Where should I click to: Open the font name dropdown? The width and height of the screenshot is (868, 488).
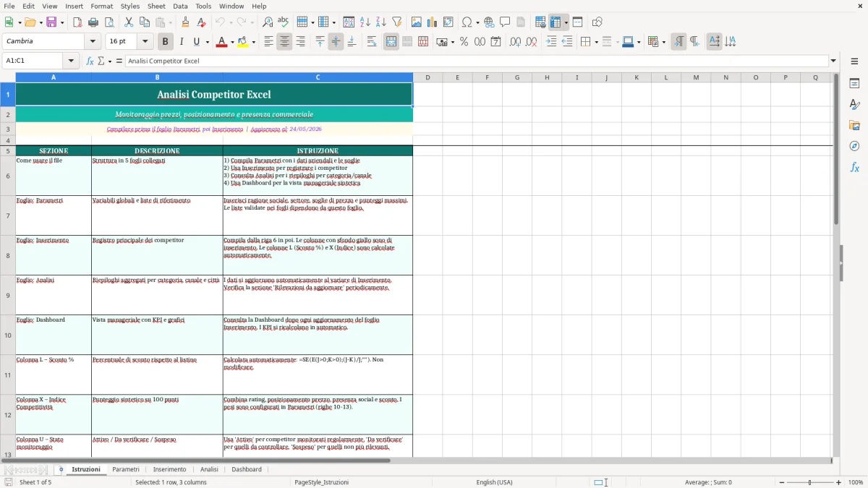click(x=93, y=41)
